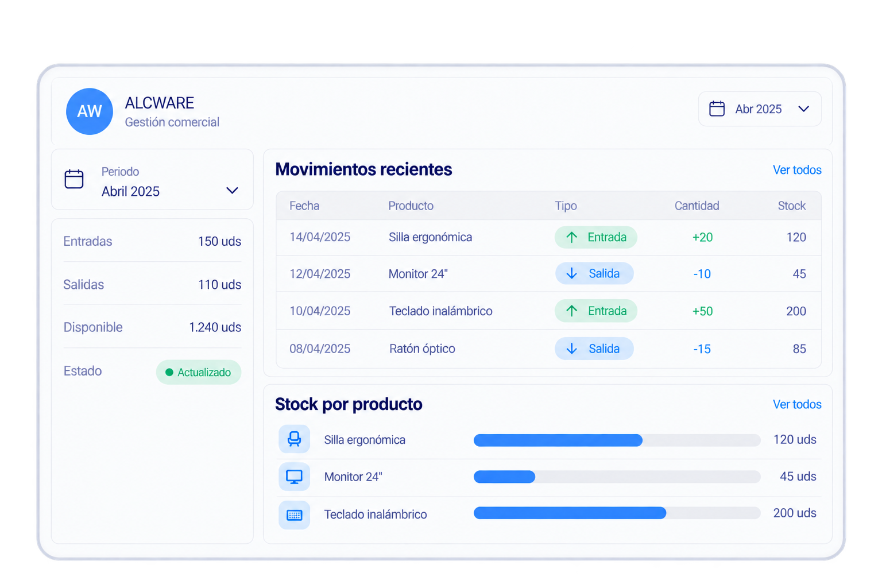
Task: Click the Salidas 110 uds value
Action: pyautogui.click(x=219, y=284)
